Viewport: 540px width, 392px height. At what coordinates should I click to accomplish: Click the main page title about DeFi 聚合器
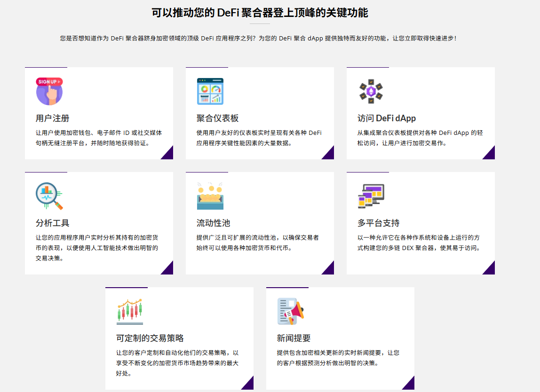click(x=260, y=13)
